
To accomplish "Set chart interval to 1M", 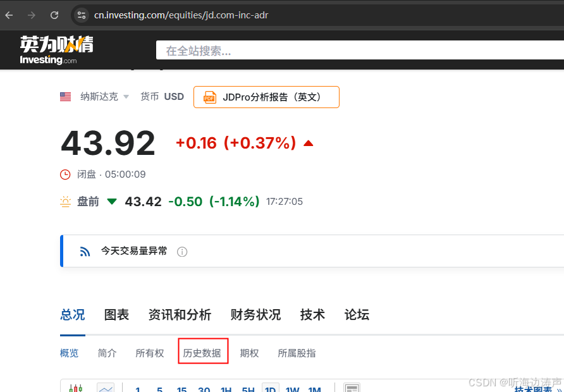I will [x=315, y=389].
